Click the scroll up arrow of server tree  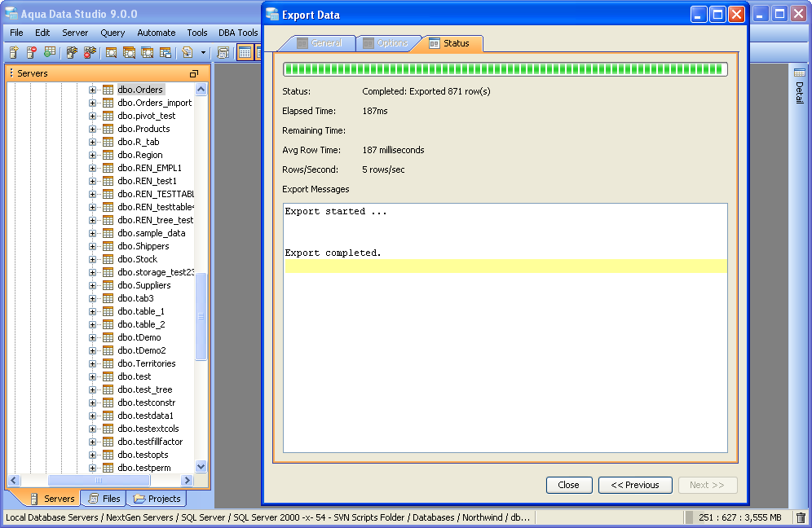click(201, 89)
